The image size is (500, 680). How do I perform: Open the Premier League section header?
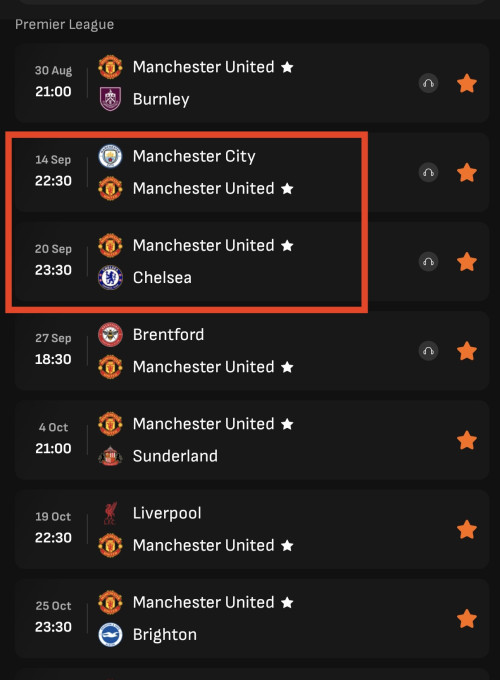pos(65,25)
